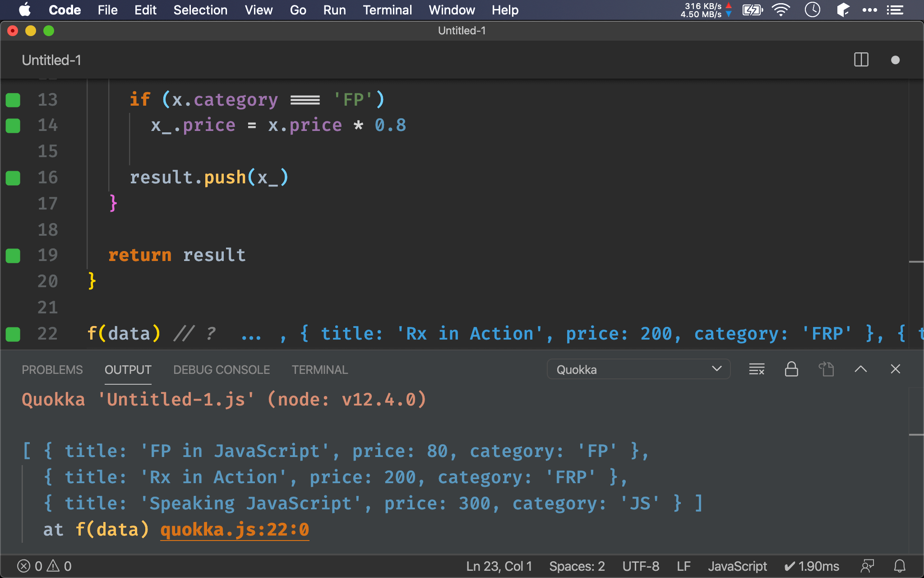This screenshot has width=924, height=578.
Task: Clear the output panel
Action: point(757,369)
